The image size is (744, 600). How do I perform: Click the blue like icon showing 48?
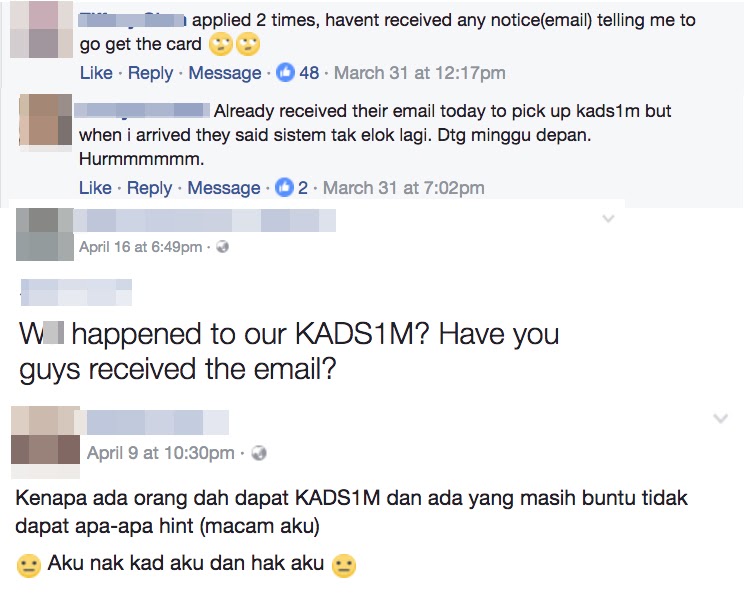coord(285,73)
